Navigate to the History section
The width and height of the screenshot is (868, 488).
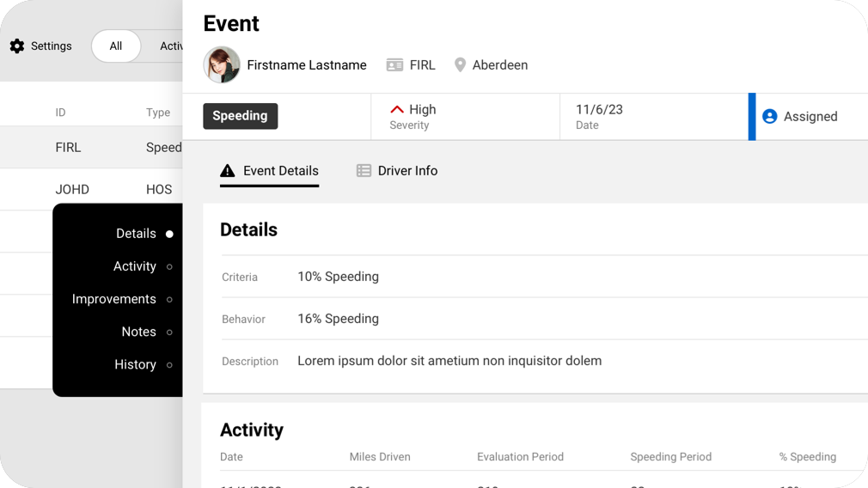(x=136, y=364)
